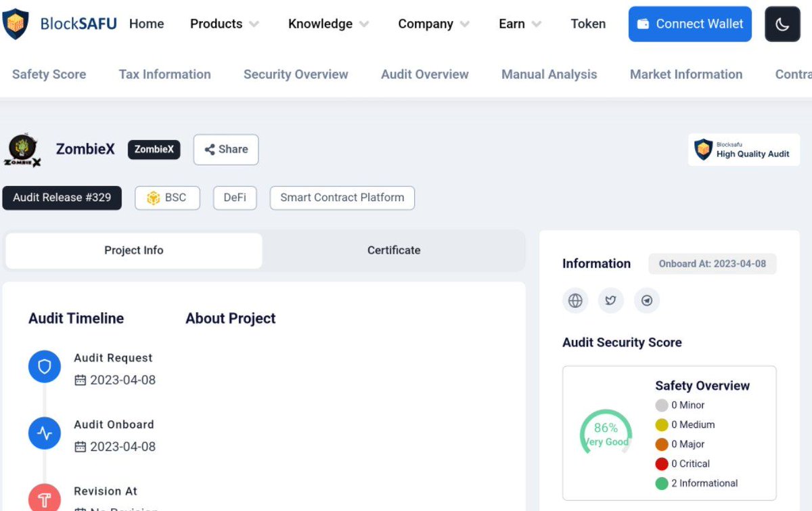This screenshot has width=812, height=511.
Task: Click the ZombieX project avatar
Action: [23, 150]
